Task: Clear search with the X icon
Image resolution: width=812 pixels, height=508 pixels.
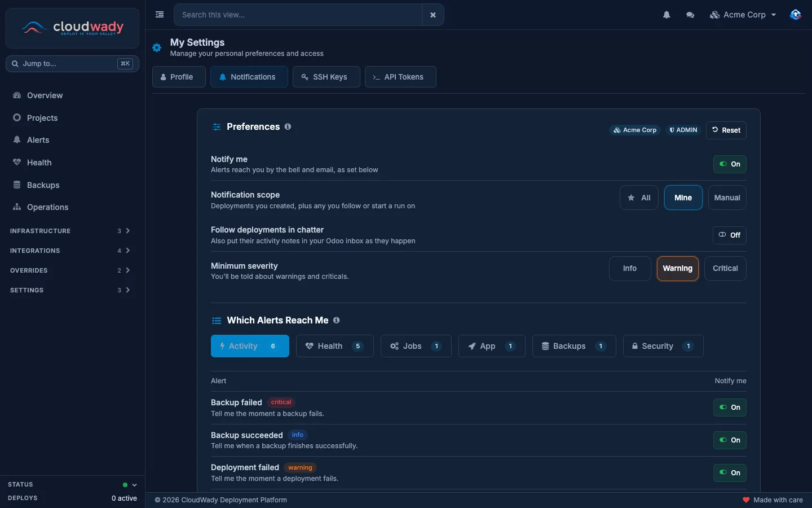Action: [x=433, y=15]
